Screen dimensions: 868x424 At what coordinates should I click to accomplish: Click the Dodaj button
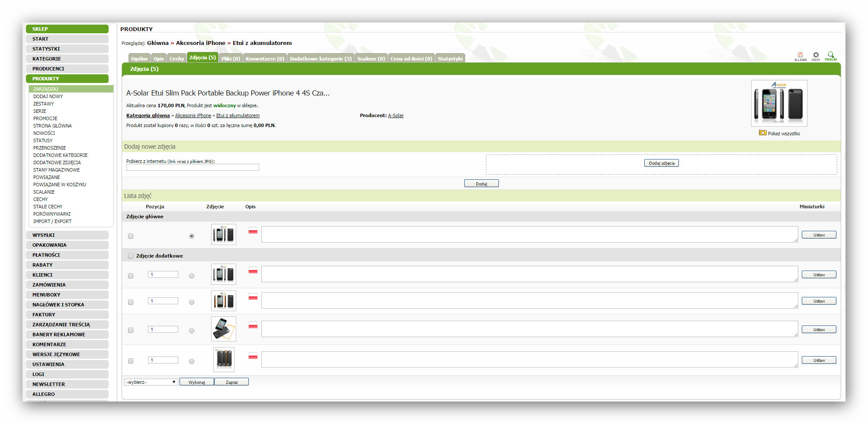(x=482, y=184)
